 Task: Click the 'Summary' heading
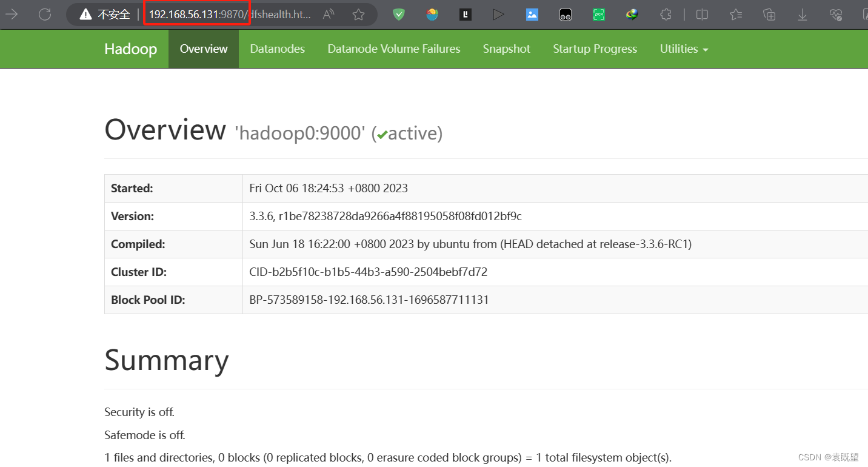pyautogui.click(x=167, y=360)
